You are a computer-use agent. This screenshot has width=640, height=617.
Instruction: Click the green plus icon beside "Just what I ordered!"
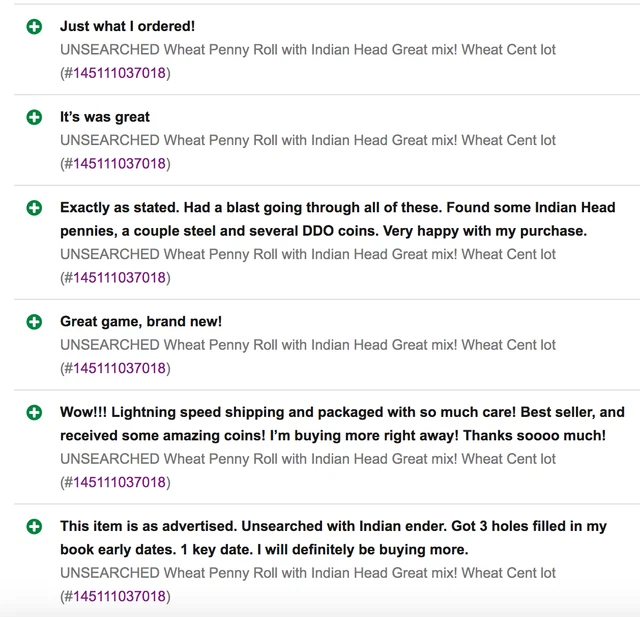34,27
